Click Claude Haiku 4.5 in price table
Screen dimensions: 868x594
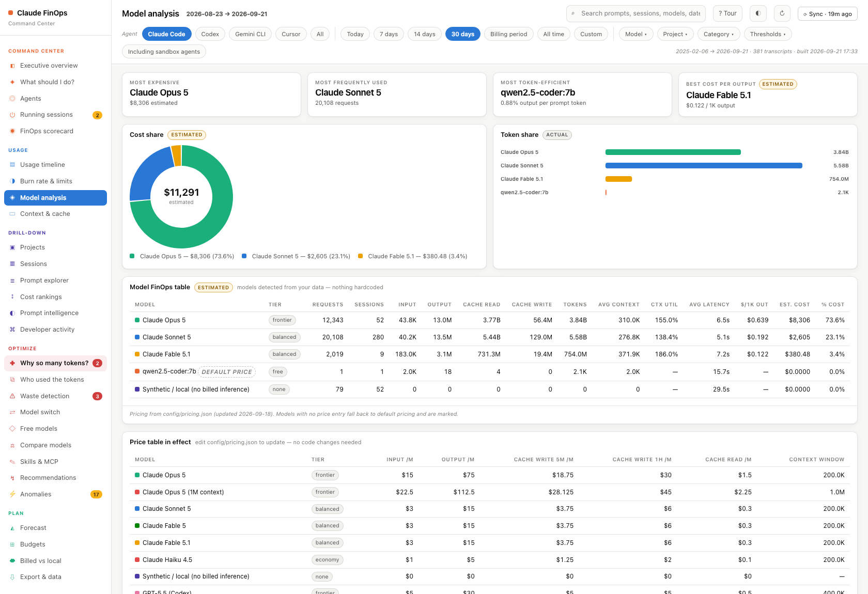click(x=167, y=560)
